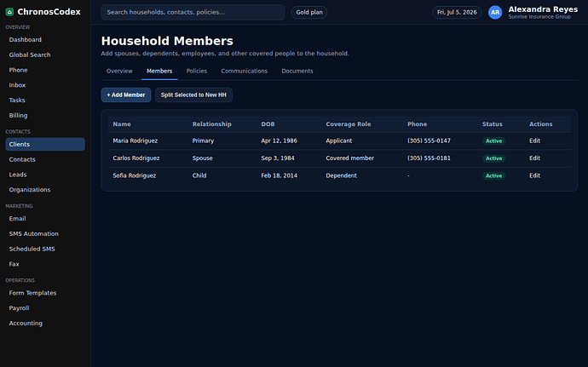Open the Documents tab
588x367 pixels.
click(x=297, y=71)
